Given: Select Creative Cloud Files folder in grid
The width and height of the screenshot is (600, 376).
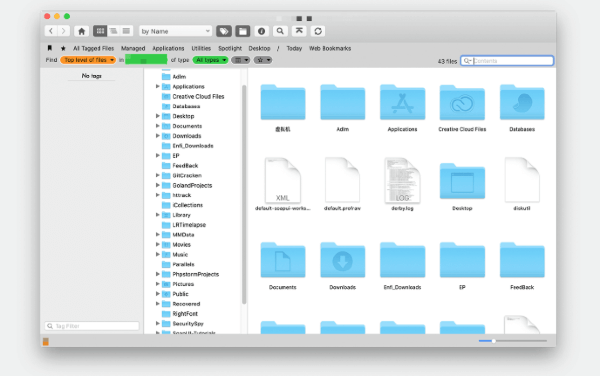Looking at the screenshot, I should click(x=462, y=103).
